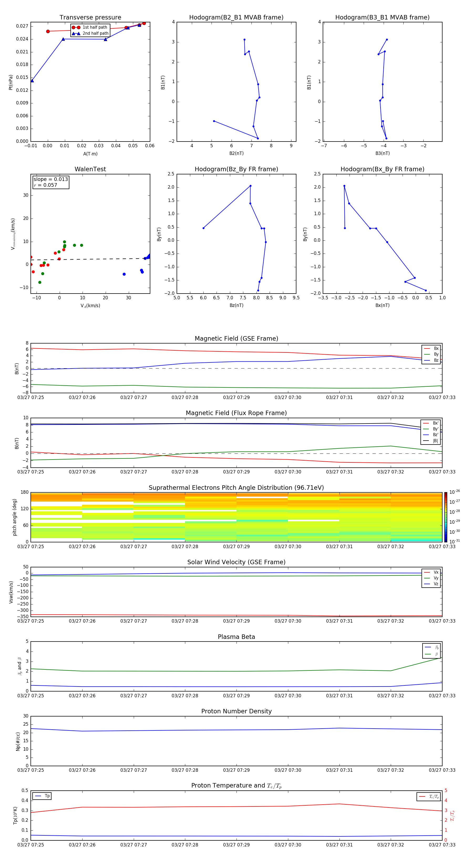Viewport: 473px width, 868px height.
Task: Click the "Proton Number Density" plot title
Action: coord(236,711)
